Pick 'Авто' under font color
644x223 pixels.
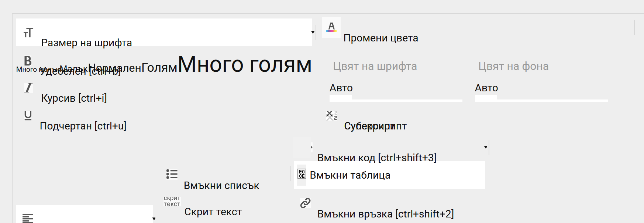[341, 88]
